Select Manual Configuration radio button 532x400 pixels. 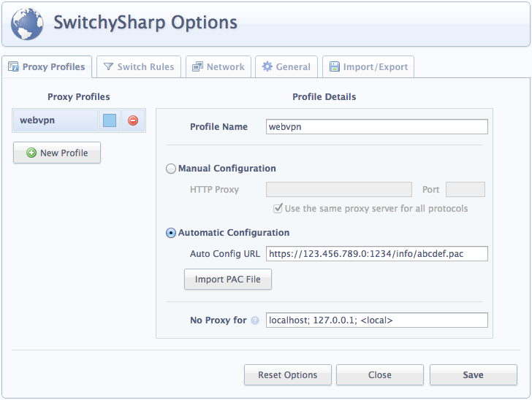171,169
